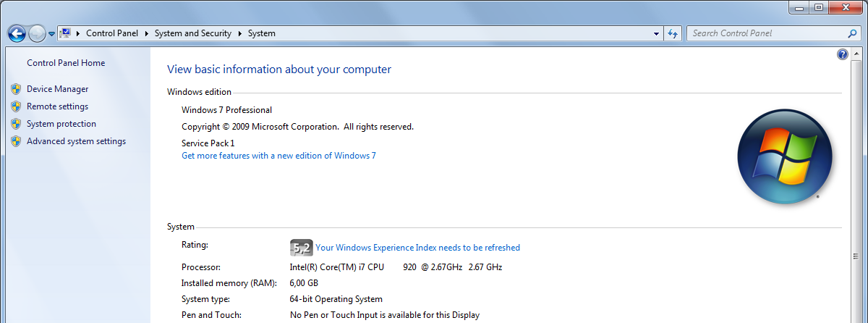Screen dimensions: 868x323
Task: Expand the address bar previous locations dropdown
Action: point(656,33)
